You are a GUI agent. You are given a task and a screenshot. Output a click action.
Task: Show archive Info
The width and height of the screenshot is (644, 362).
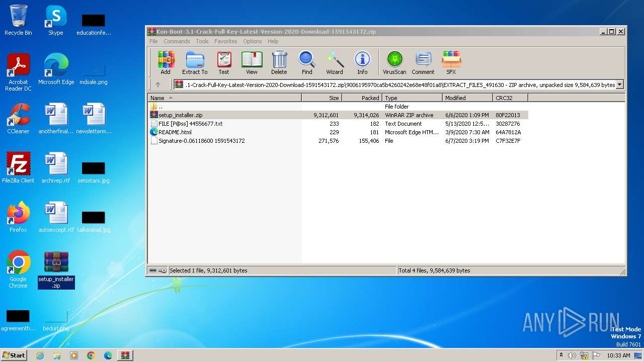tap(362, 63)
